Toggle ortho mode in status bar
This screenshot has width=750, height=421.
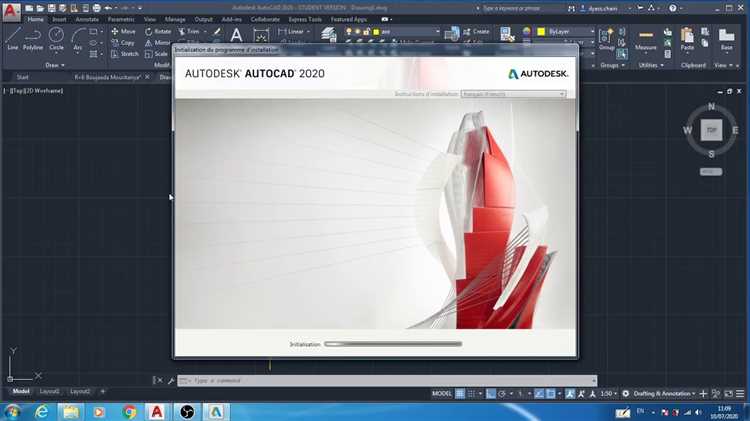pyautogui.click(x=491, y=393)
